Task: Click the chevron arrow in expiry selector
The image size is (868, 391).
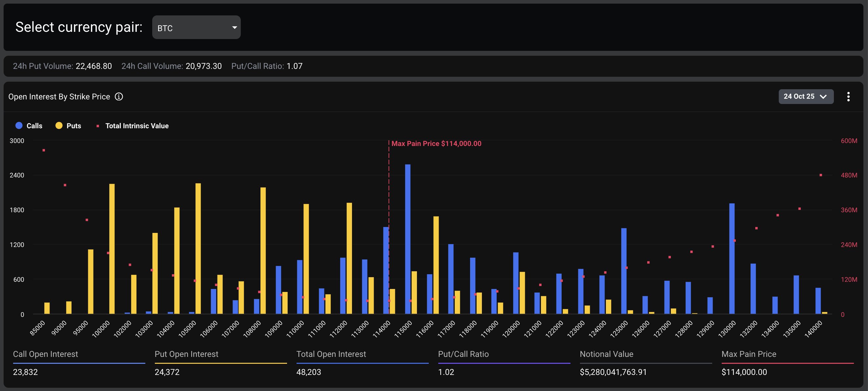Action: 823,97
